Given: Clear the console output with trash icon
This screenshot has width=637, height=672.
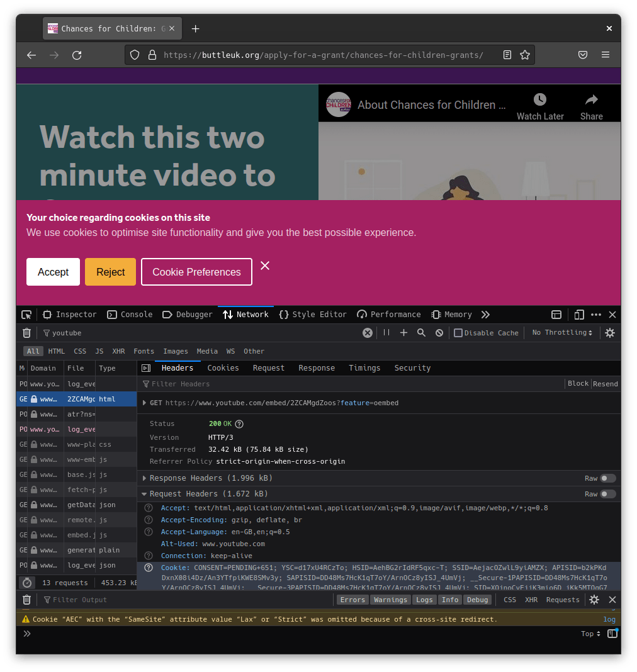Looking at the screenshot, I should 26,600.
